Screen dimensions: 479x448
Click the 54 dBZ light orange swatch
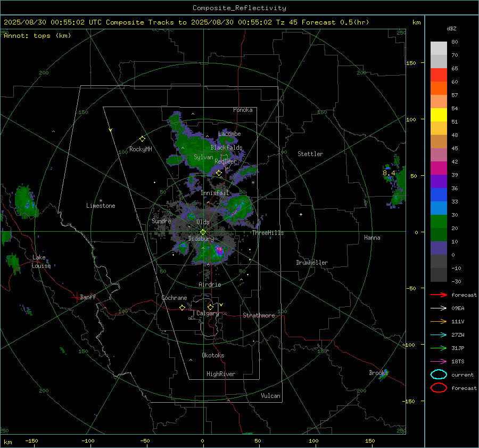tap(439, 102)
